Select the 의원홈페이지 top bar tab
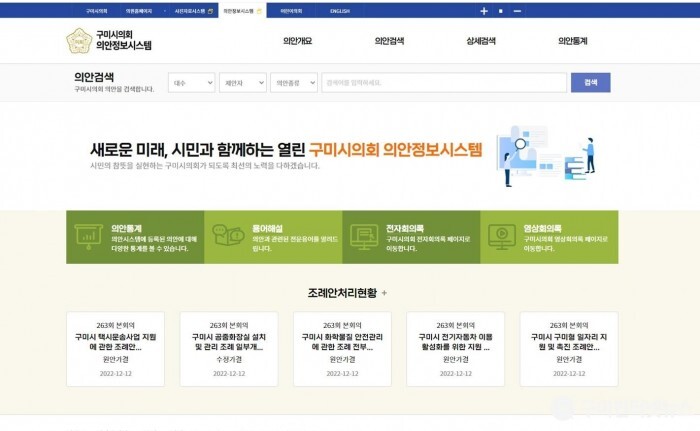 [139, 11]
